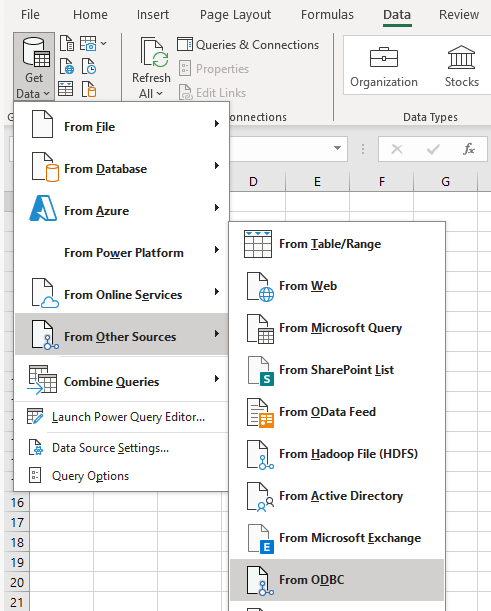Expand the Combine Queries submenu

point(121,380)
